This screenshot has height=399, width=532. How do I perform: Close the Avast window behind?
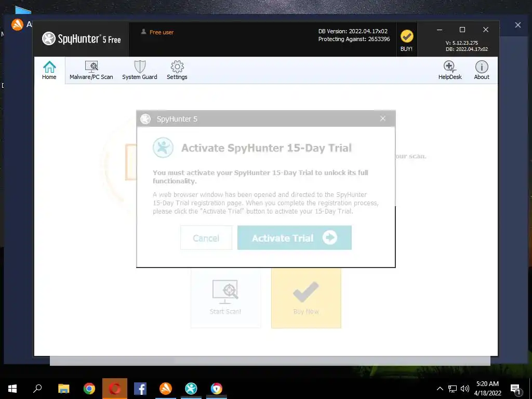[x=518, y=25]
